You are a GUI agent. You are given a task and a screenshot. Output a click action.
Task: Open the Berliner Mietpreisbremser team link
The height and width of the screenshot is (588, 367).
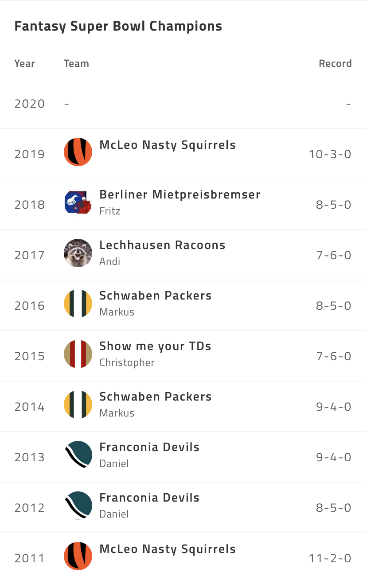tap(180, 195)
